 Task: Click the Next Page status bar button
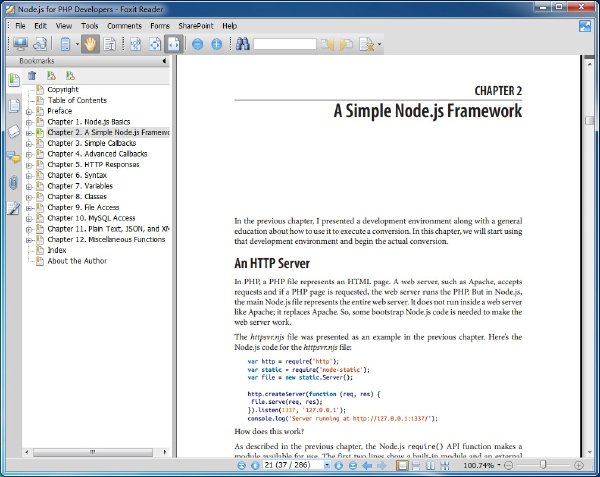pyautogui.click(x=339, y=466)
